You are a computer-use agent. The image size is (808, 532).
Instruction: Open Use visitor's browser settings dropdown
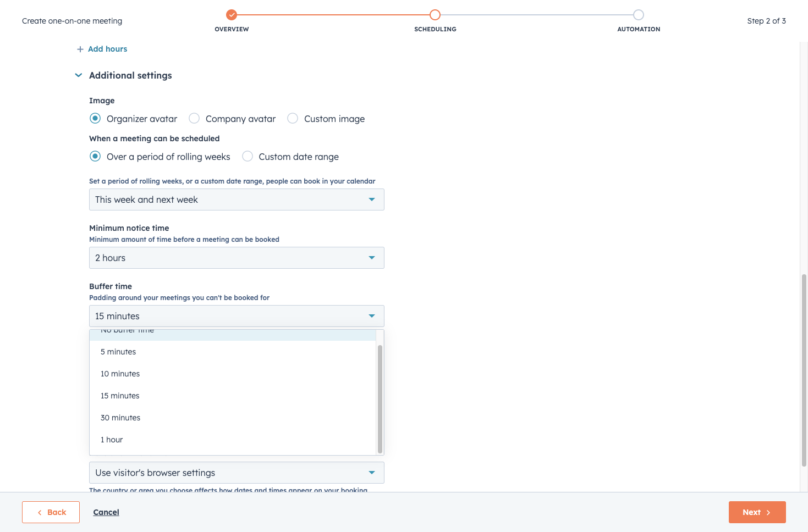(x=237, y=473)
